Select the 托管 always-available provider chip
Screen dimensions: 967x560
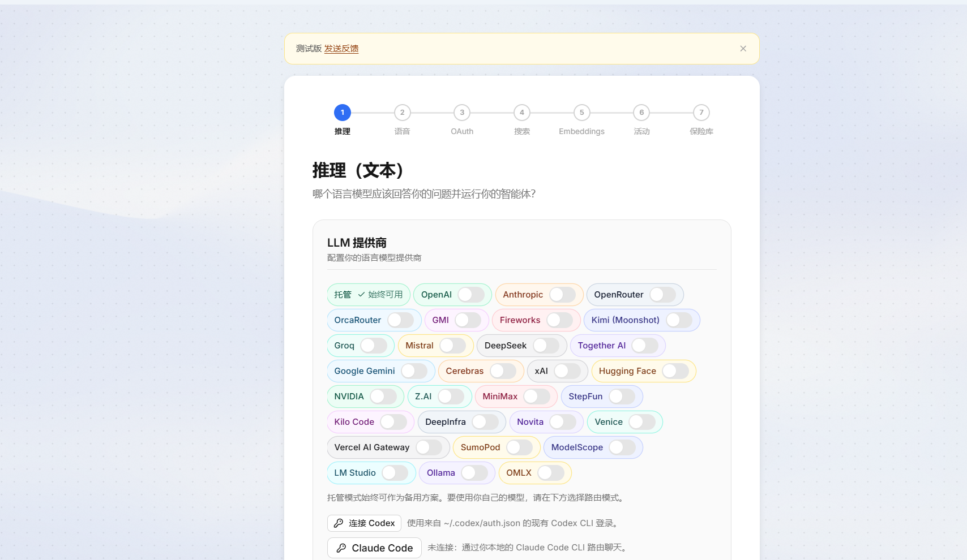coord(369,295)
